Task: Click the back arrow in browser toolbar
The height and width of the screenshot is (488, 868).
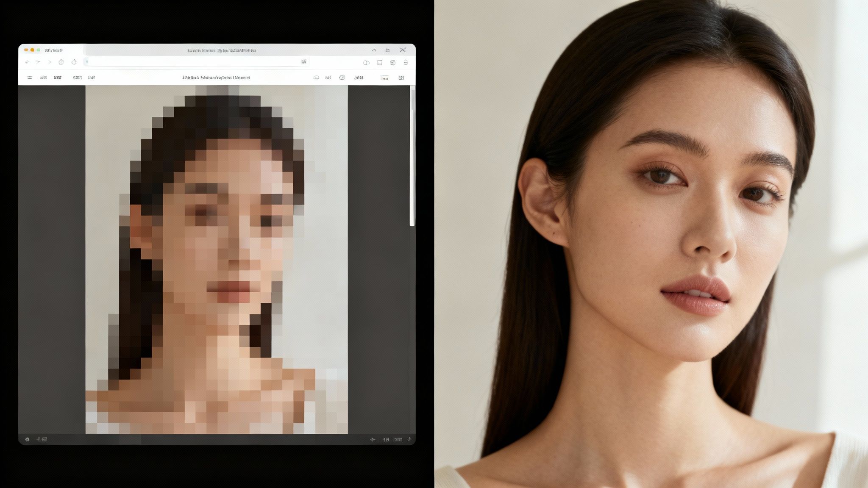Action: (x=27, y=62)
